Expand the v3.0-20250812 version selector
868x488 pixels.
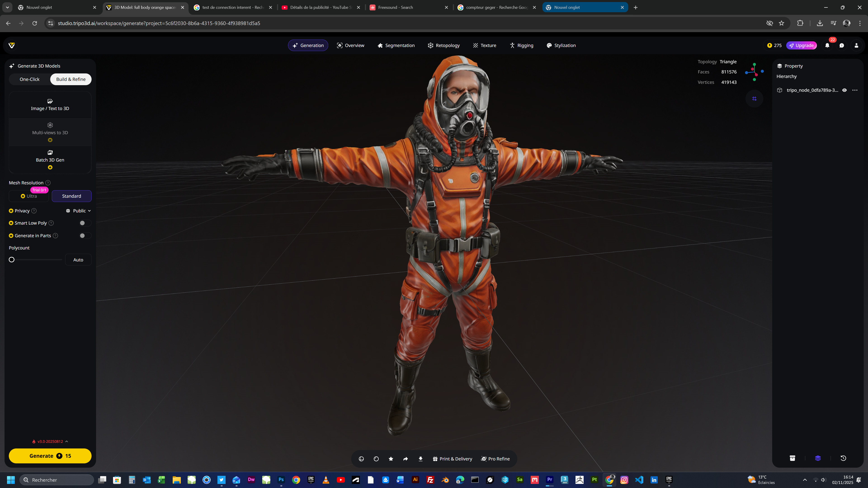point(50,441)
